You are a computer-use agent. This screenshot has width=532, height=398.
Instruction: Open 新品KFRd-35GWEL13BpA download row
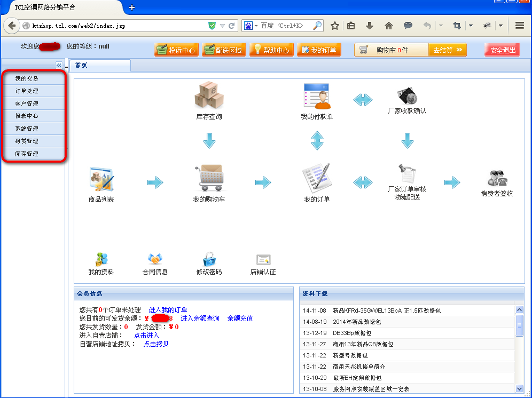pyautogui.click(x=408, y=311)
